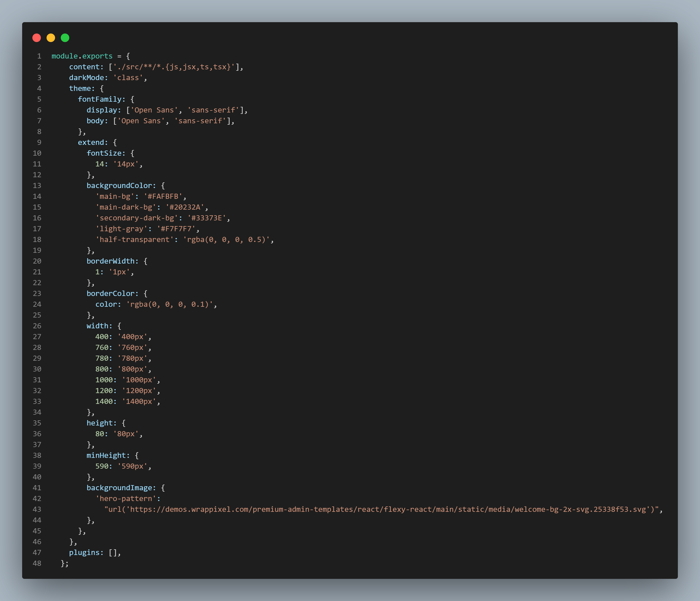This screenshot has height=601, width=700.
Task: Click the red window control circle
Action: (x=37, y=38)
